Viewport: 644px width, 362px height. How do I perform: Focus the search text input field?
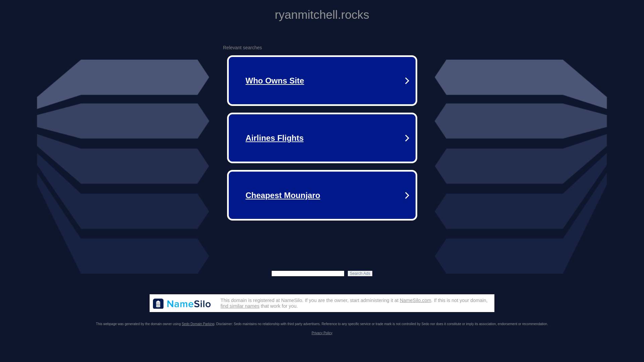(308, 274)
